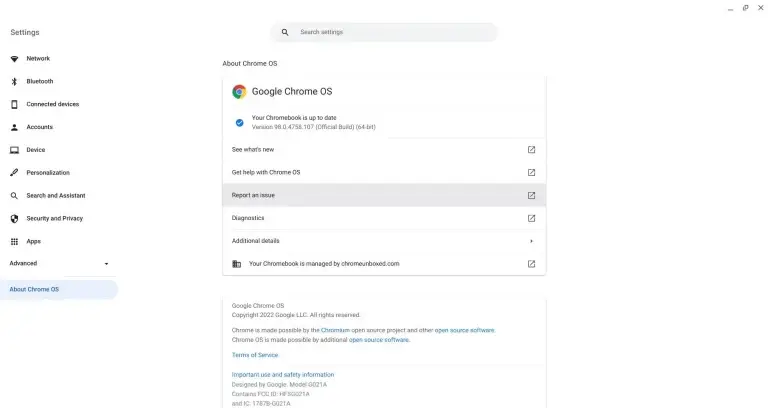Click the Bluetooth icon in sidebar
The image size is (768, 408).
tap(14, 81)
